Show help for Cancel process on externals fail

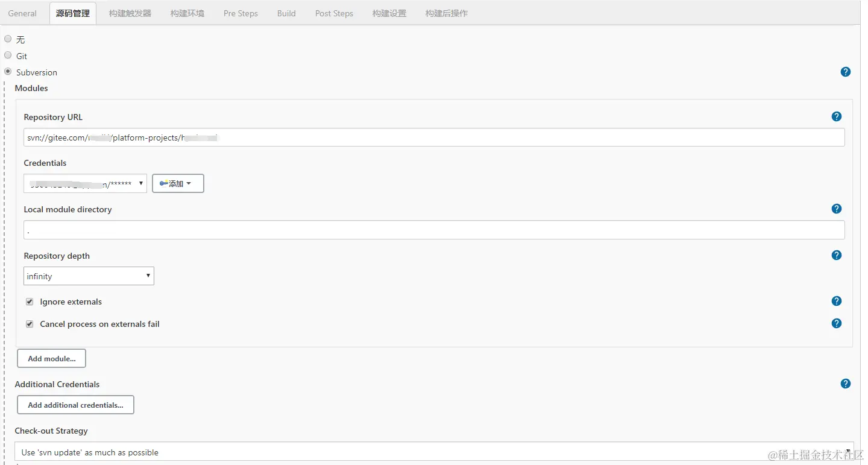pos(836,323)
